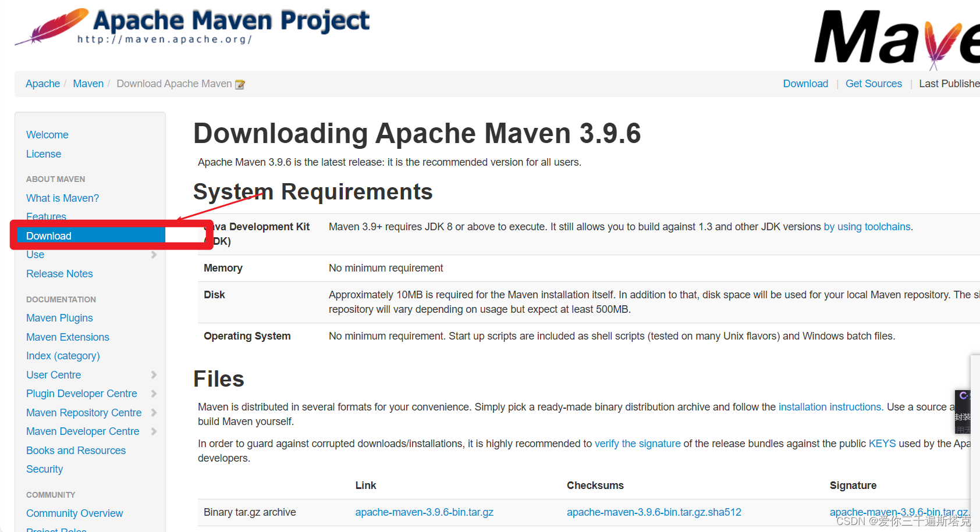
Task: Open the Apache breadcrumb link
Action: pos(42,83)
